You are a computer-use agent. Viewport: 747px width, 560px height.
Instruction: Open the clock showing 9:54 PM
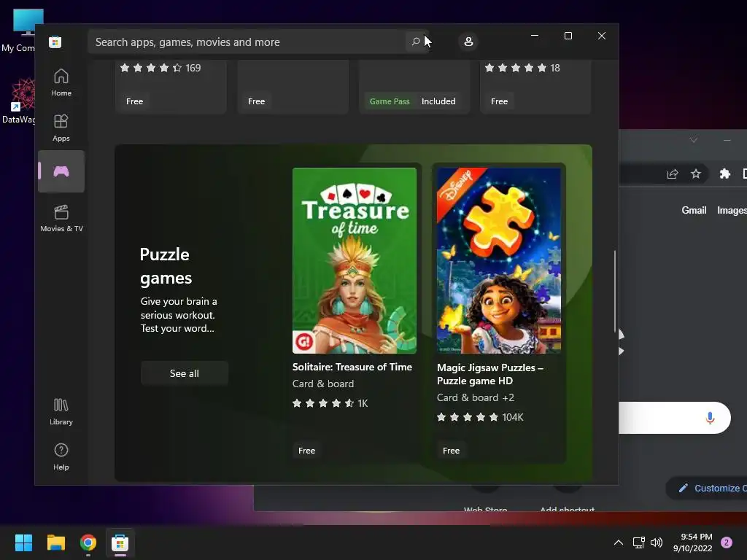coord(693,542)
